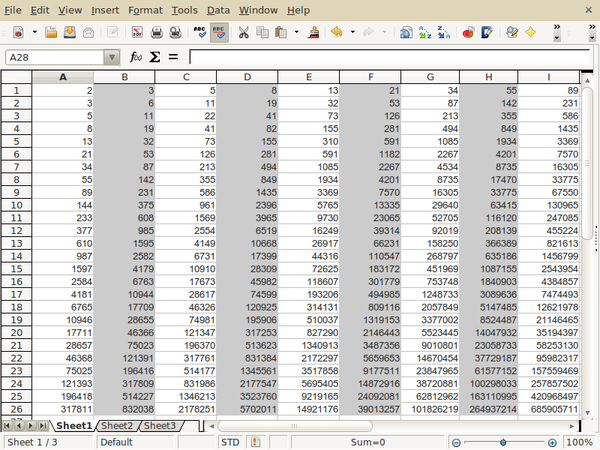Jump to last sheet tab button
This screenshot has width=600, height=450.
[x=43, y=426]
